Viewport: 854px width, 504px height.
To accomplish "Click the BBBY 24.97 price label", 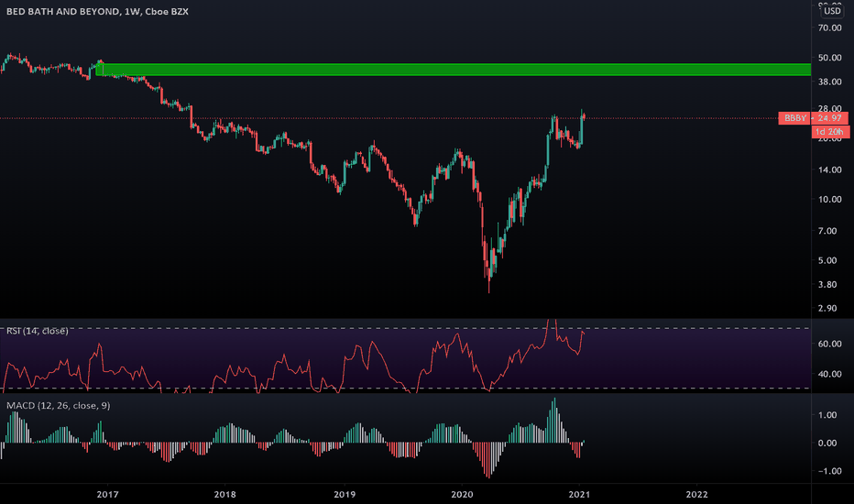I will point(813,118).
